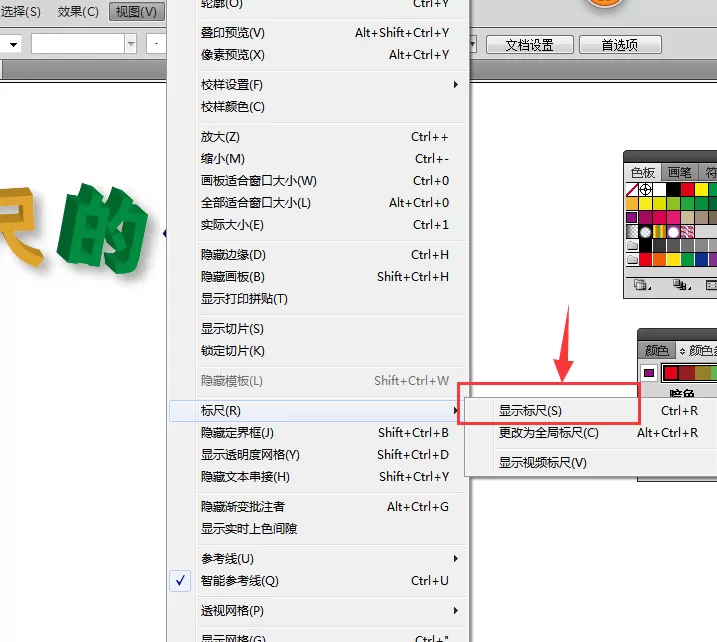The image size is (717, 642).
Task: Open the bright color group folder
Action: [632, 260]
